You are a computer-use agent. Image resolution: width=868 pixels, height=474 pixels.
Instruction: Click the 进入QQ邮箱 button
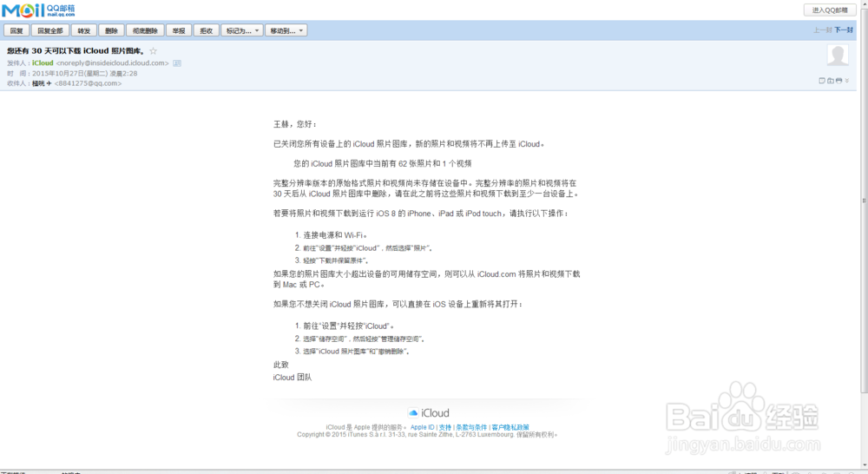[x=830, y=10]
